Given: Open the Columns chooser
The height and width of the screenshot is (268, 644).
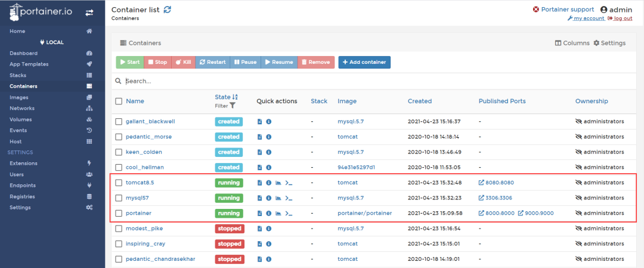Looking at the screenshot, I should tap(572, 43).
